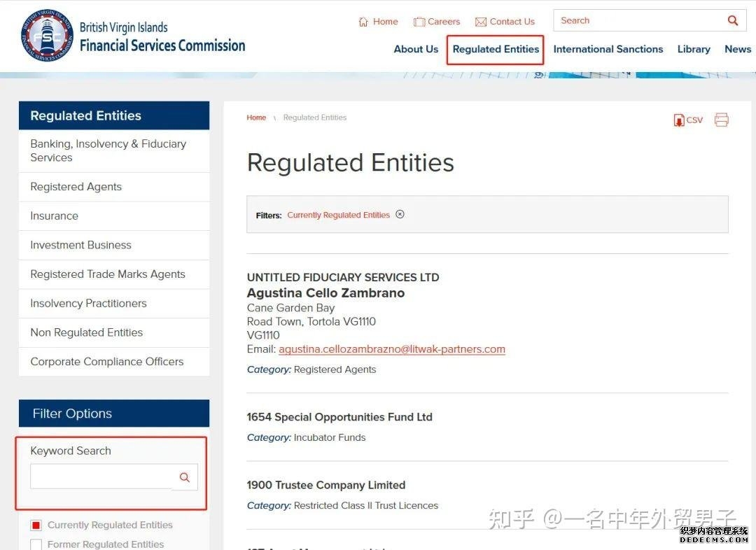The height and width of the screenshot is (550, 756).
Task: Enable Former Regulated Entities checkbox
Action: pos(36,544)
